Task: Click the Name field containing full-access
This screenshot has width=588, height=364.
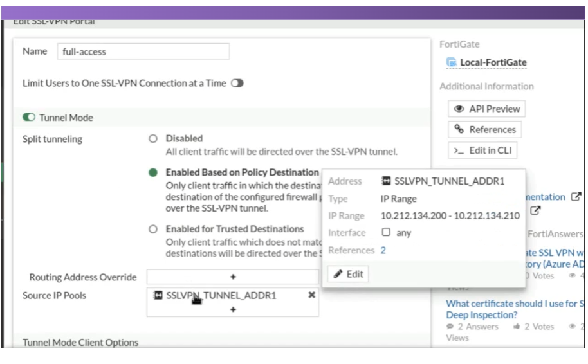Action: [143, 51]
